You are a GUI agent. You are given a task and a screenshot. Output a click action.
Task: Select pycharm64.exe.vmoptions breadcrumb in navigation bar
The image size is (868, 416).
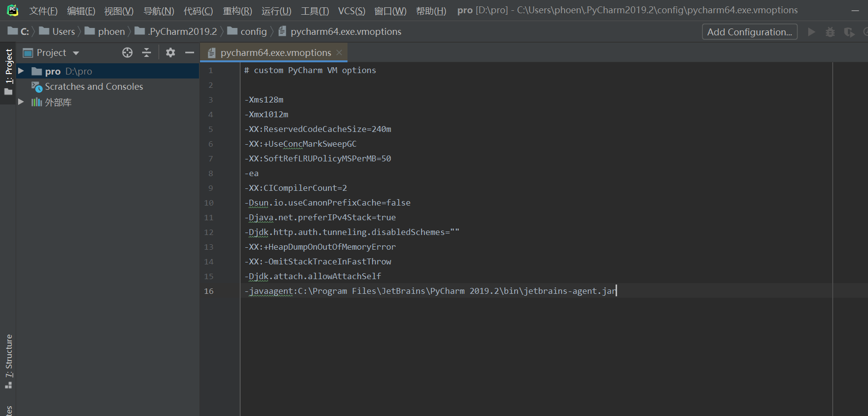[340, 31]
